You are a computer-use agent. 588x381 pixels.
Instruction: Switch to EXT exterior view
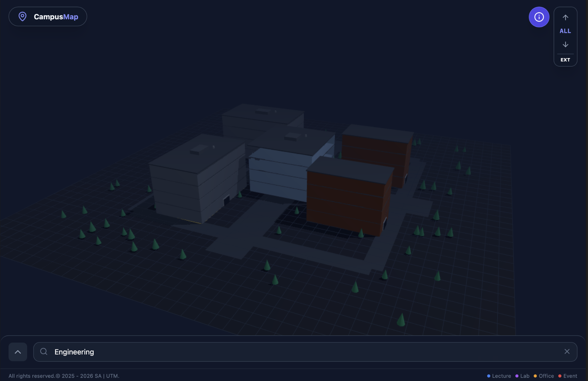tap(565, 60)
